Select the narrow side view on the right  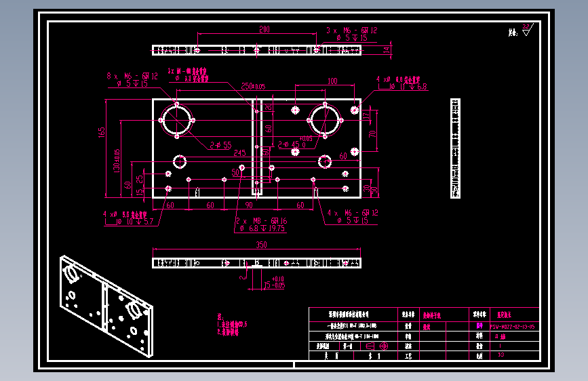[x=455, y=148]
